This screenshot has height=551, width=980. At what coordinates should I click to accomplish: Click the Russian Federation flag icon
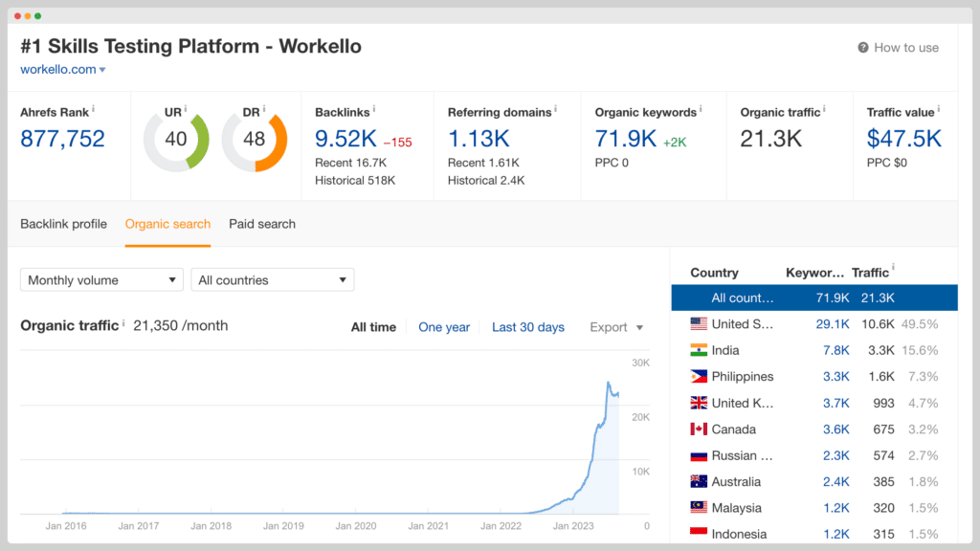(x=699, y=455)
